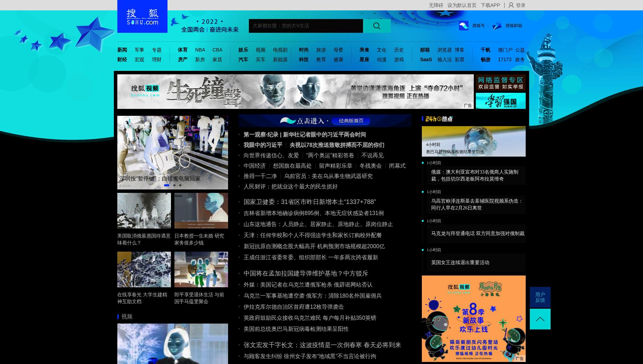
Task: Open the 搜狐邮箱 mail icon
Action: coord(497,26)
